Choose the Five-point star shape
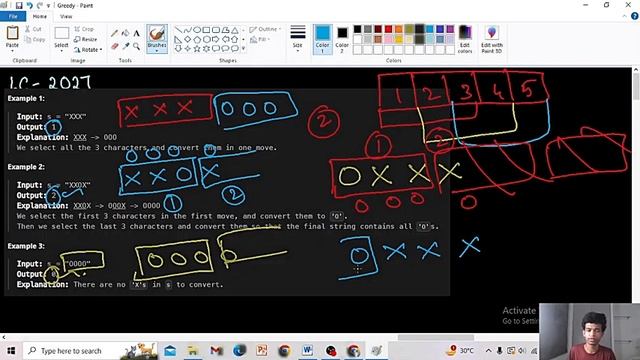 [x=197, y=49]
